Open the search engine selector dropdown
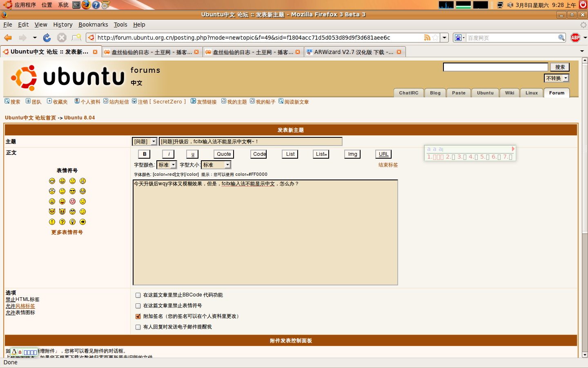Viewport: 588px width, 368px height. [x=459, y=38]
